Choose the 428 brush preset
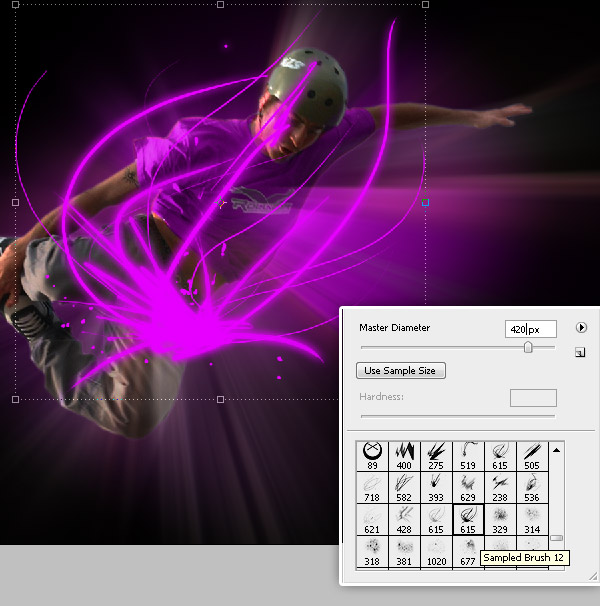 [x=404, y=520]
